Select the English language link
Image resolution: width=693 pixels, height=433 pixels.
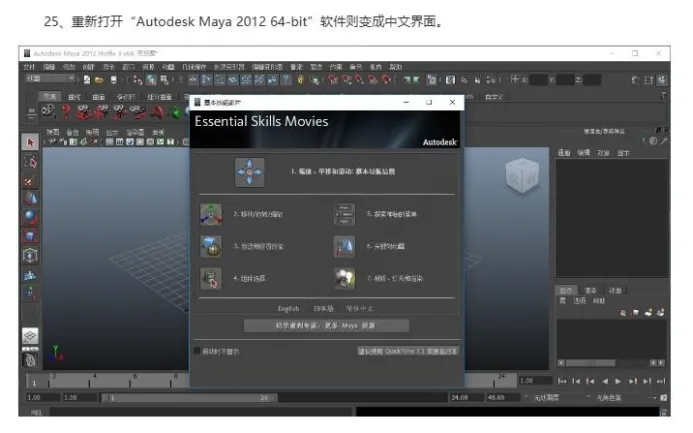click(288, 309)
